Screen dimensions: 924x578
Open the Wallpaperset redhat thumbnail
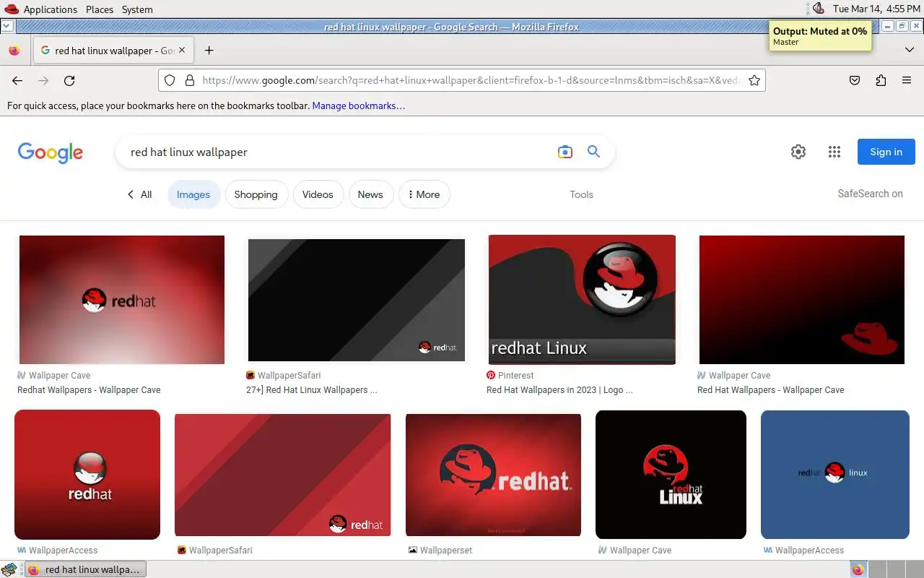[x=493, y=475]
